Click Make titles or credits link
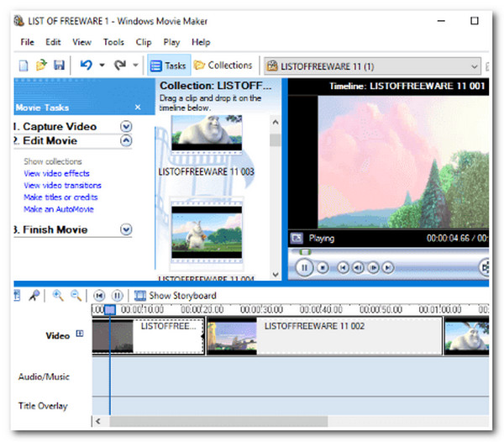The width and height of the screenshot is (504, 442). click(60, 197)
